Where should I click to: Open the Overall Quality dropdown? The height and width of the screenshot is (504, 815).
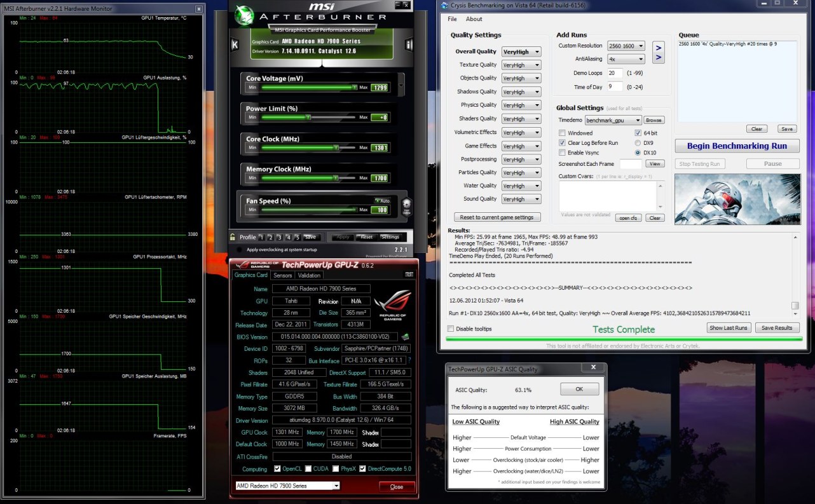coord(521,52)
